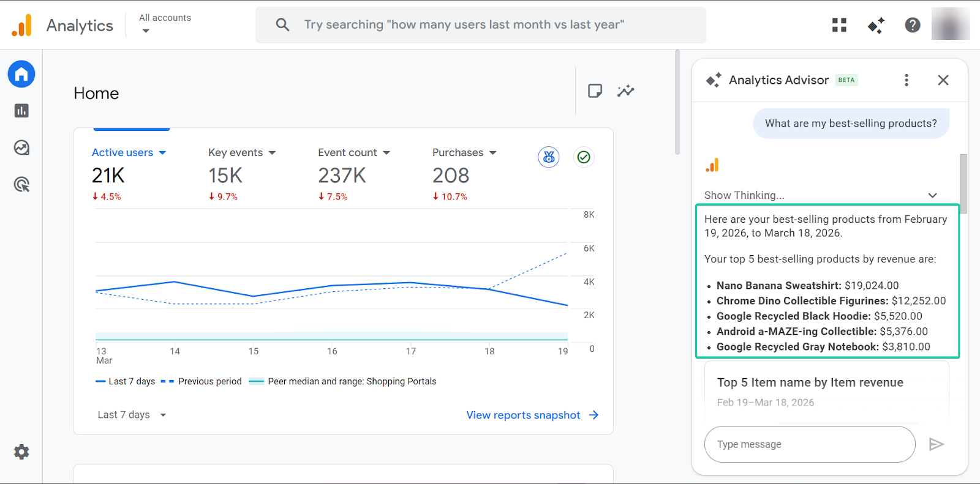This screenshot has width=980, height=484.
Task: Focus the Type message input
Action: [810, 444]
